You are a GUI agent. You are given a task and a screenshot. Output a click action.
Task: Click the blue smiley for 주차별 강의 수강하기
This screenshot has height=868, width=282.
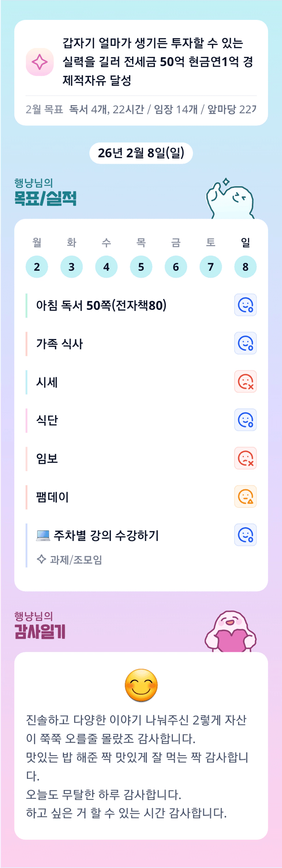click(245, 535)
